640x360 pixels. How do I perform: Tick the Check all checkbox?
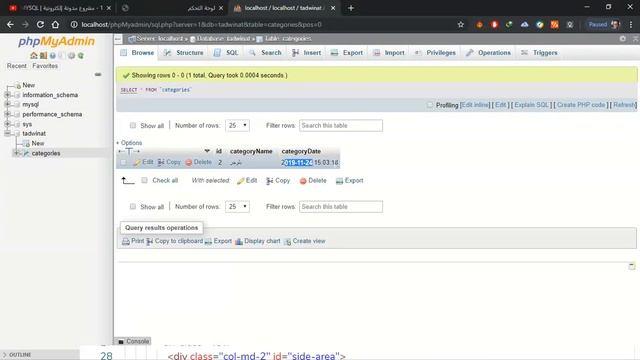(x=144, y=180)
